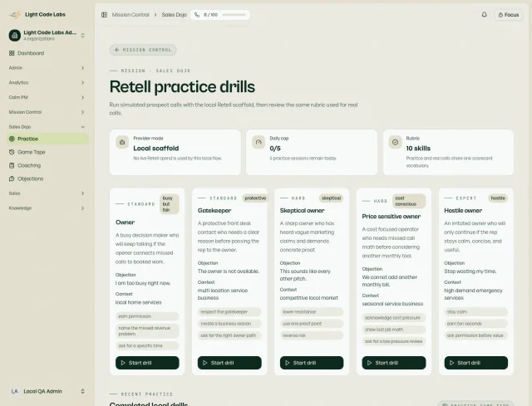Expand the Sales sidebar section
The height and width of the screenshot is (406, 532).
click(47, 193)
